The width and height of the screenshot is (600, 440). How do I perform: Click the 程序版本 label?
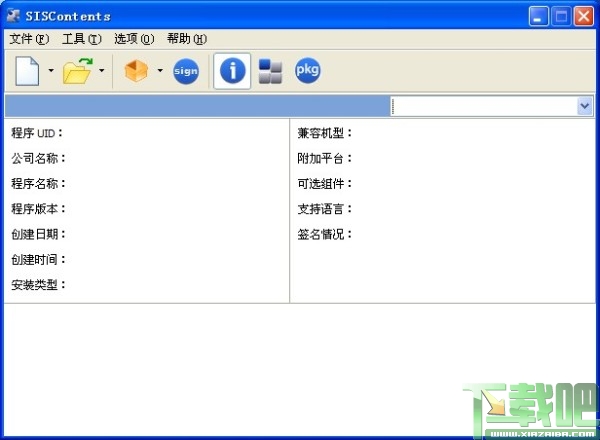38,209
